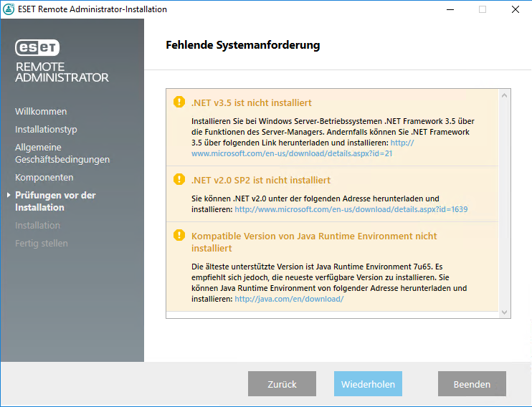The width and height of the screenshot is (532, 407).
Task: Click warning icon beside .NET v2.0 SP2 message
Action: tap(179, 179)
